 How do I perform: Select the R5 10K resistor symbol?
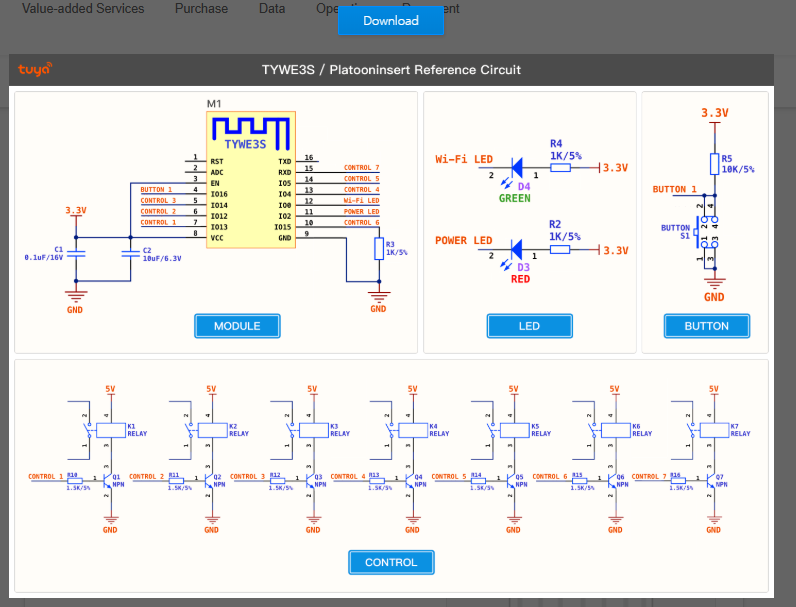714,164
